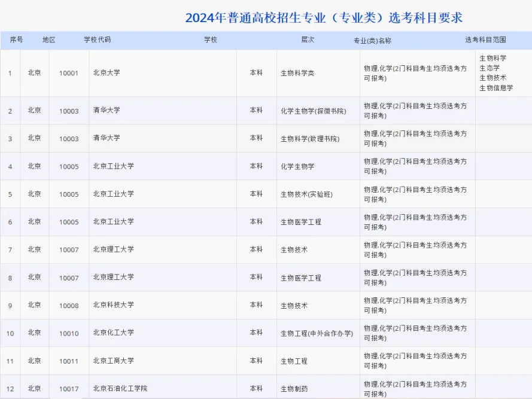532x399 pixels.
Task: Select school code 10011
Action: click(69, 361)
